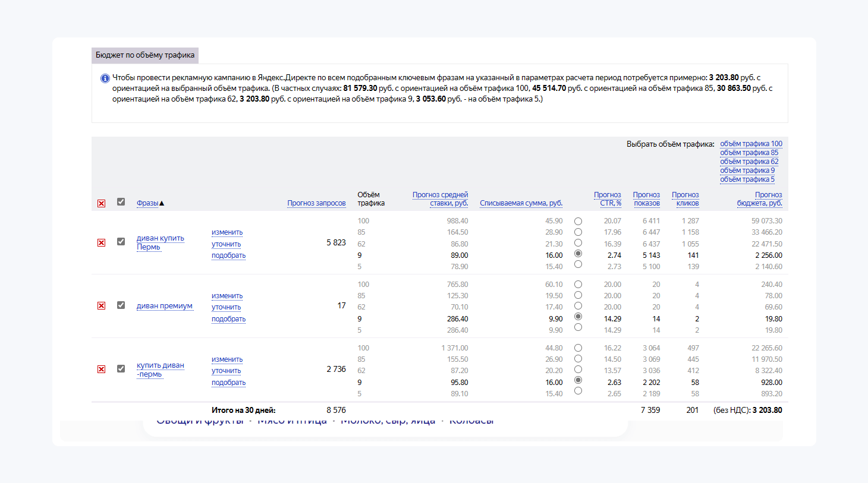Uncheck the 'диван премиум' checkbox
Screen dimensions: 868x483
[121, 305]
